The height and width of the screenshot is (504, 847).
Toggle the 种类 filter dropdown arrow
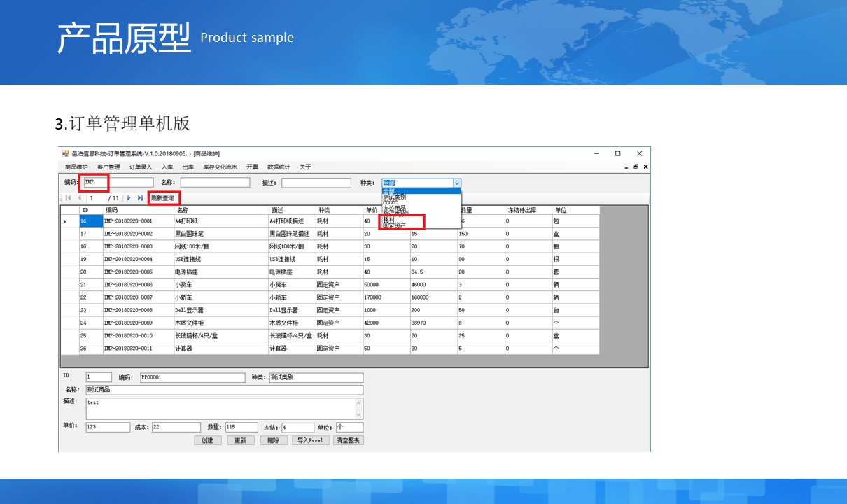457,183
